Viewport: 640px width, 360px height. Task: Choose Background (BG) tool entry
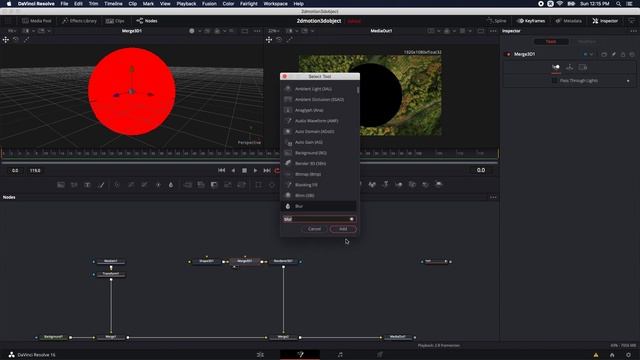pos(319,153)
